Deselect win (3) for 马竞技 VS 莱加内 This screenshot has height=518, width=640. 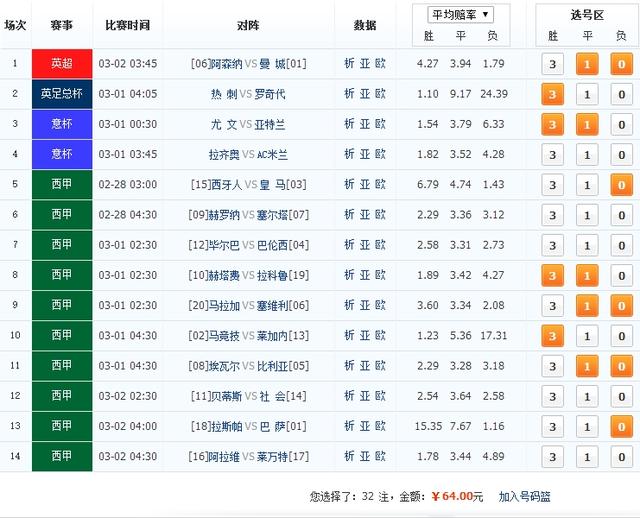point(552,336)
